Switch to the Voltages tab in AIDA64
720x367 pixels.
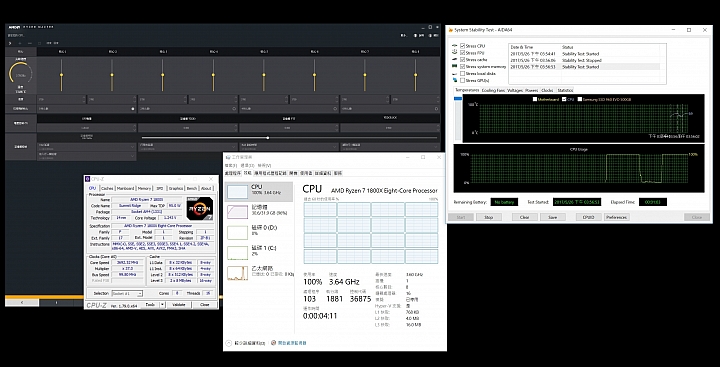515,90
